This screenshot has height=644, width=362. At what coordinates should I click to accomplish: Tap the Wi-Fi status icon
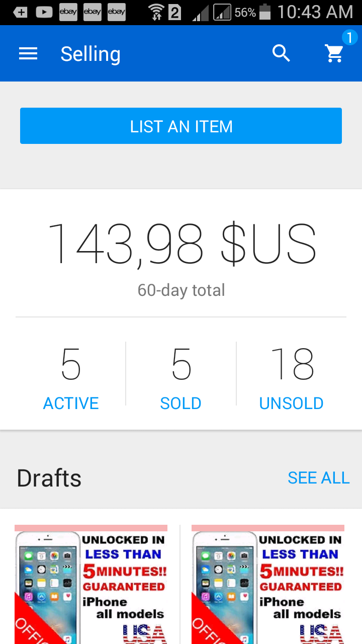156,12
